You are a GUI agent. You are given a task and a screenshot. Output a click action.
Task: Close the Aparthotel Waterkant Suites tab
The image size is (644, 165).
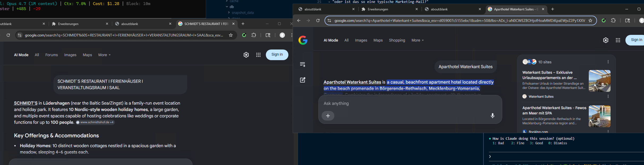pos(543,9)
